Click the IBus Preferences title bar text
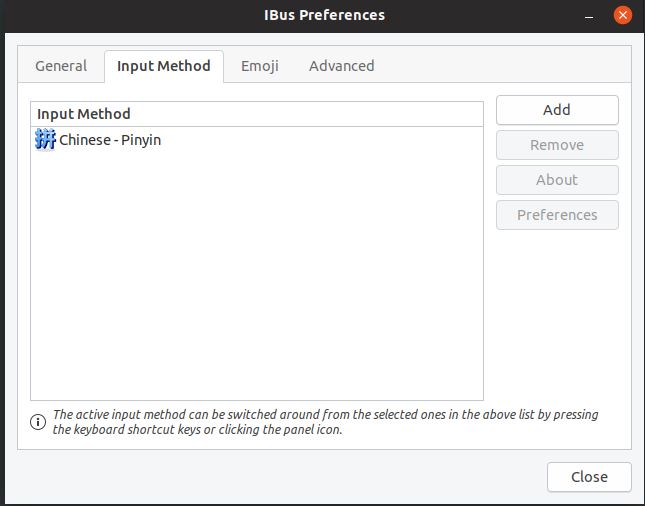Image resolution: width=645 pixels, height=506 pixels. (322, 15)
